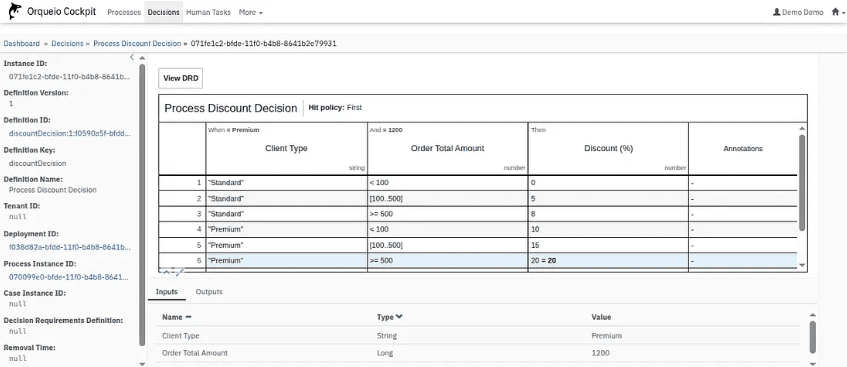This screenshot has width=847, height=367.
Task: Click the left sidebar scrollbar thumb
Action: click(142, 204)
